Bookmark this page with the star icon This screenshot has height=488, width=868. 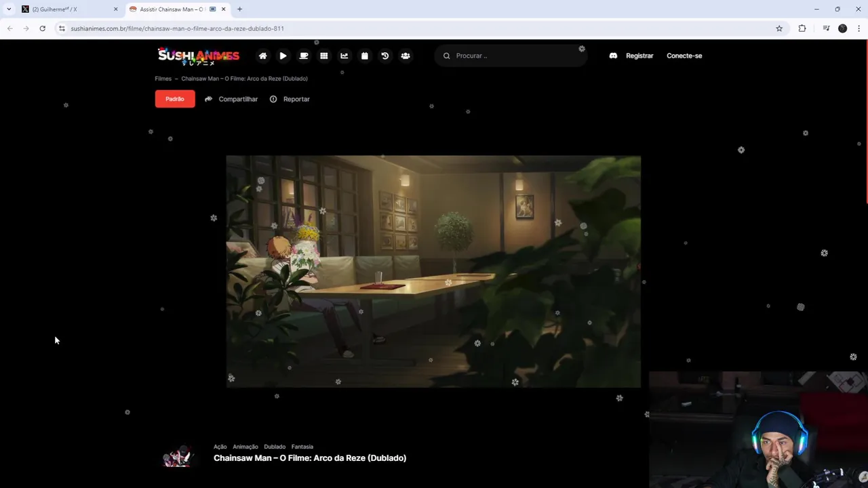point(779,28)
